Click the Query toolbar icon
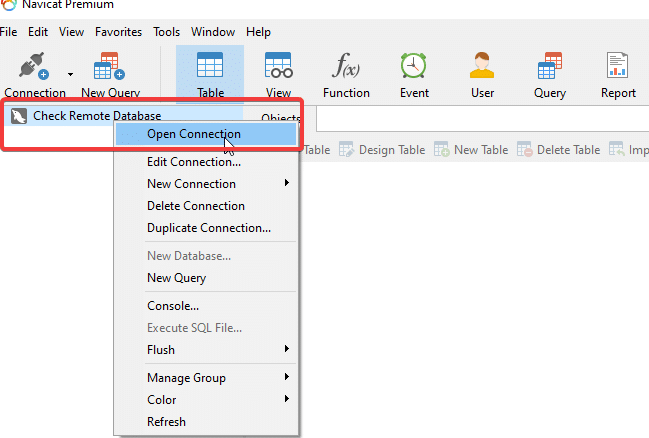This screenshot has height=438, width=649. pos(549,70)
